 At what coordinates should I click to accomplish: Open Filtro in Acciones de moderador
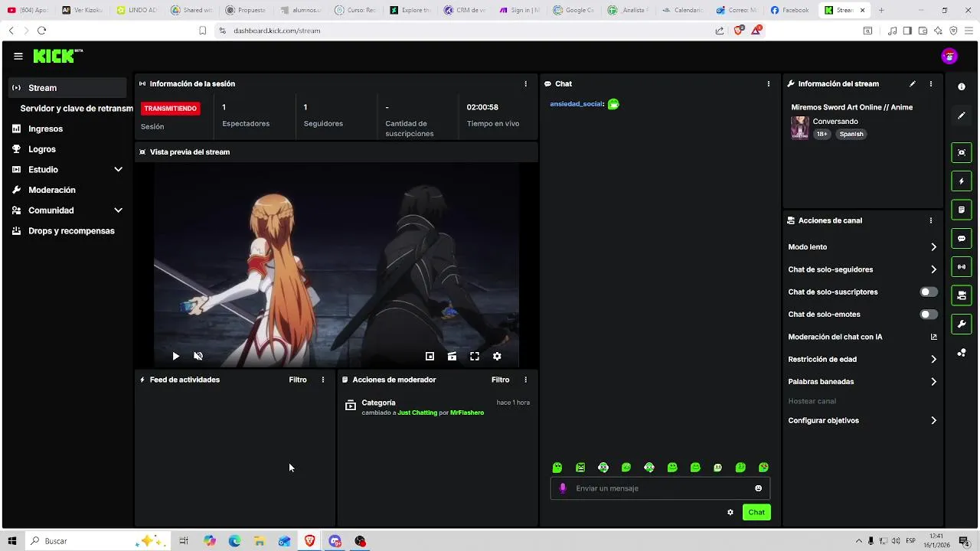click(x=500, y=380)
